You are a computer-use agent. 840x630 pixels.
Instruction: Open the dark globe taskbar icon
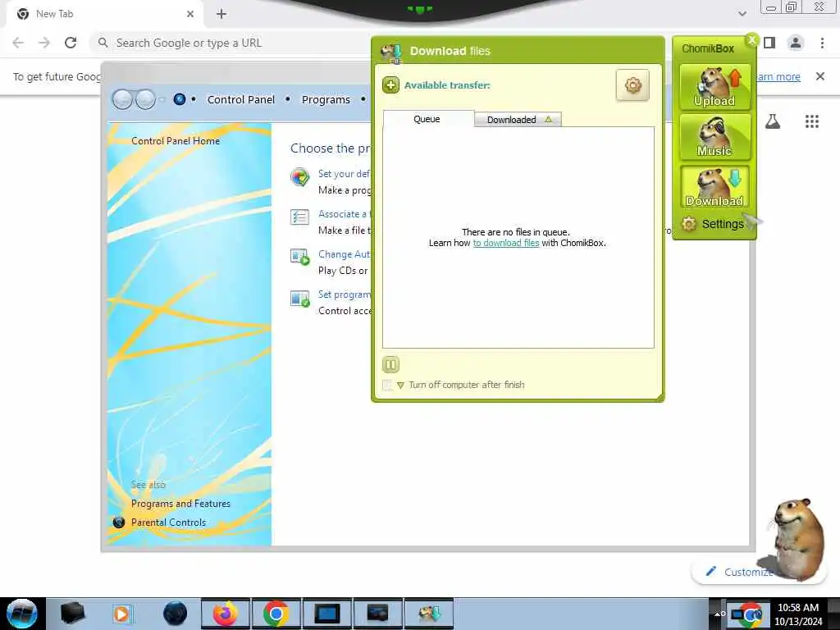point(175,614)
